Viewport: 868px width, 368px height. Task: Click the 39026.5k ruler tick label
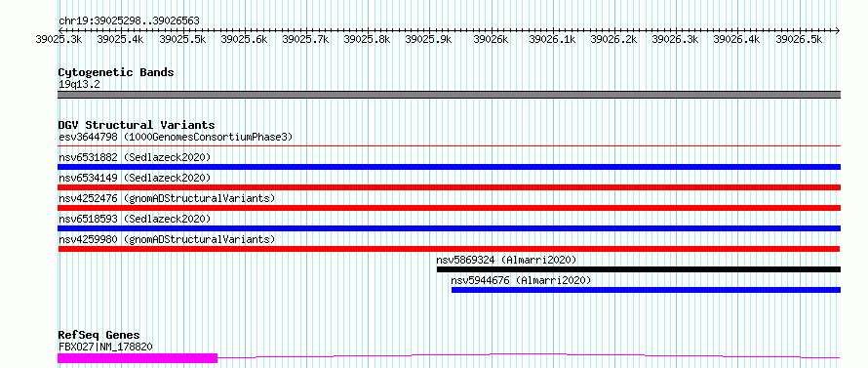[799, 39]
